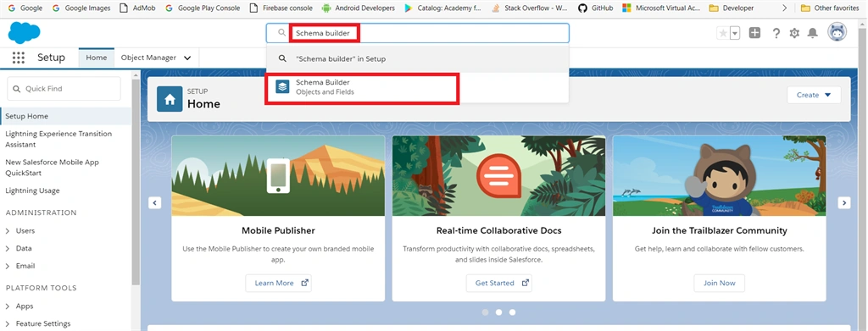Click the PLATFORM TOOLS section heading
The width and height of the screenshot is (868, 331).
coord(41,288)
